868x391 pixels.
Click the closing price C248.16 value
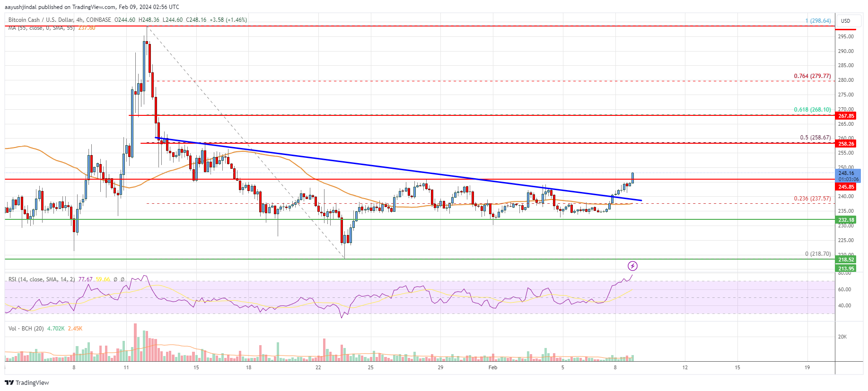(x=196, y=20)
